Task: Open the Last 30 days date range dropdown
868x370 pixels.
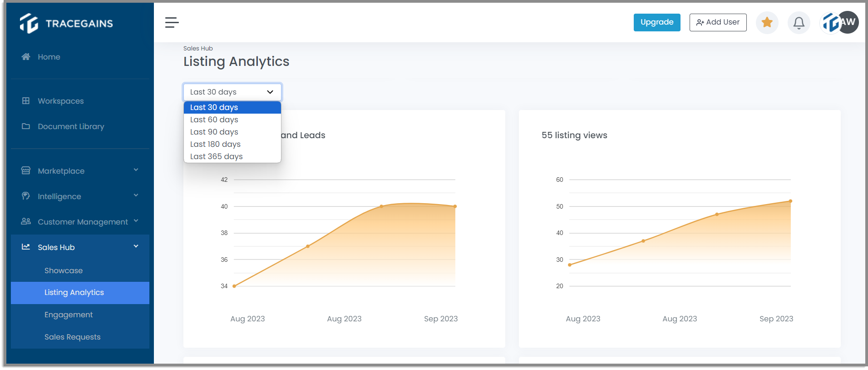Action: coord(232,92)
